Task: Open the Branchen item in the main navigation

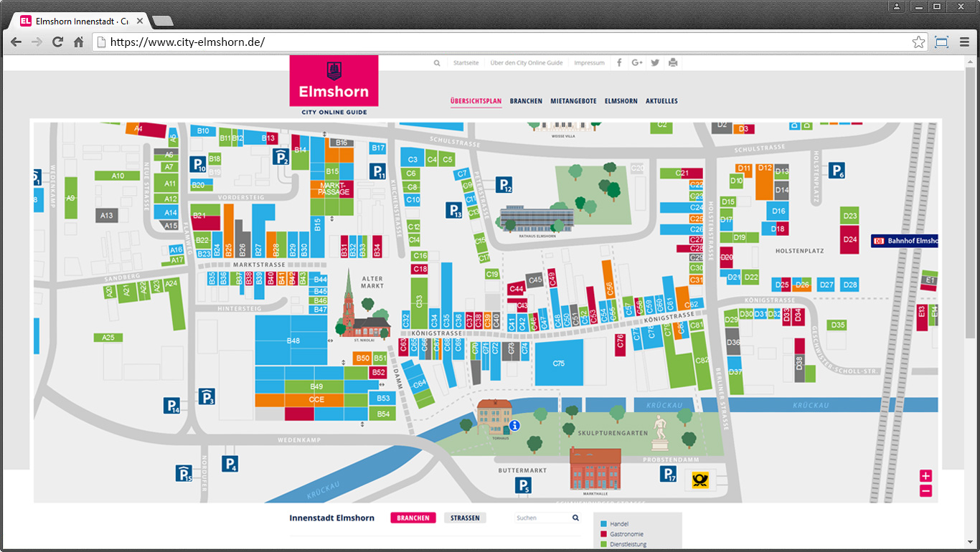Action: pos(526,101)
